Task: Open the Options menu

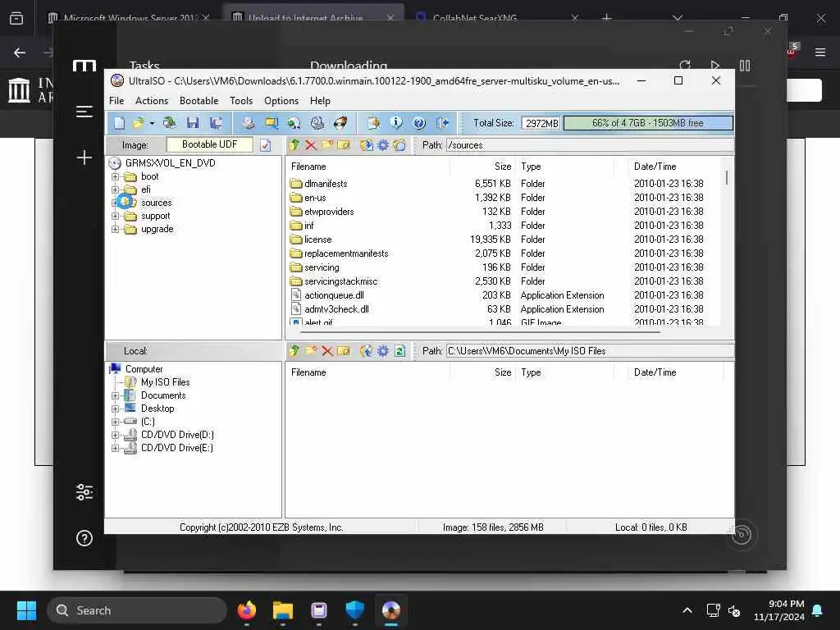Action: pos(281,101)
